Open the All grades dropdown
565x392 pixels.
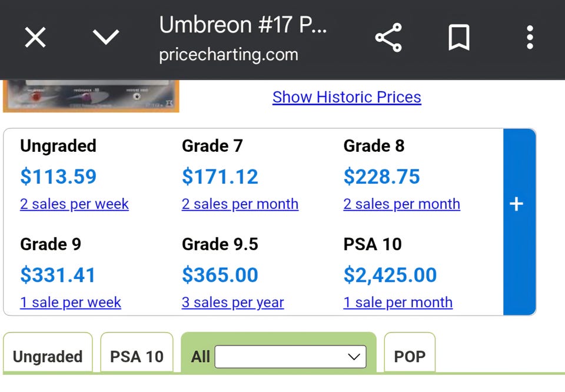(x=290, y=357)
